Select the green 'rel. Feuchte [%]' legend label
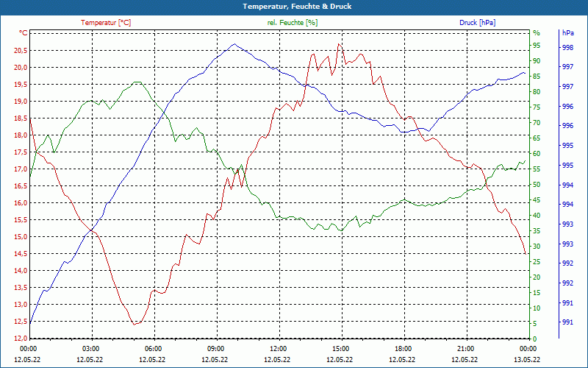The height and width of the screenshot is (368, 588). pyautogui.click(x=293, y=23)
